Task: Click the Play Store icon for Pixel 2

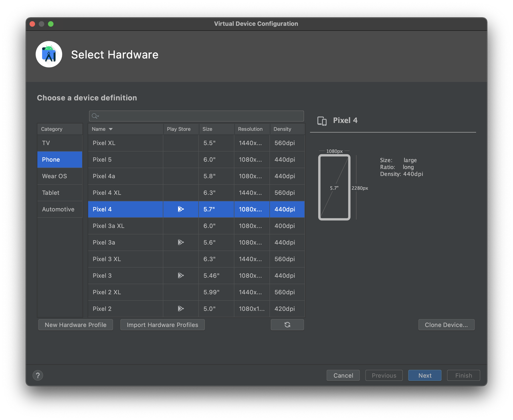Action: pos(181,309)
